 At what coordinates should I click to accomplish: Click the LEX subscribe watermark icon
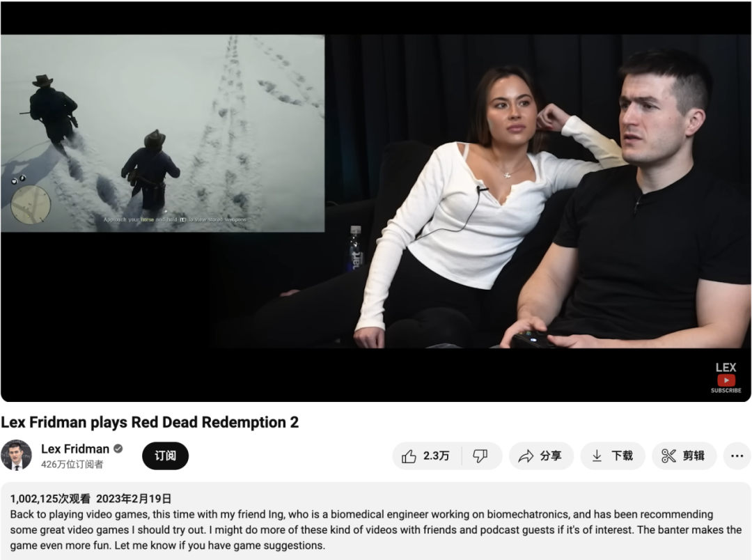point(726,378)
